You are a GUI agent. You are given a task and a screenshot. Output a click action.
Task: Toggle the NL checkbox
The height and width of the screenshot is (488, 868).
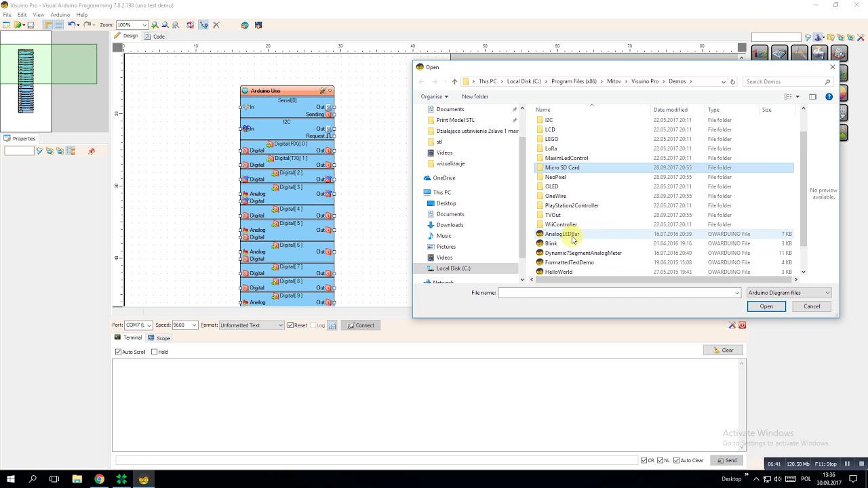[660, 460]
